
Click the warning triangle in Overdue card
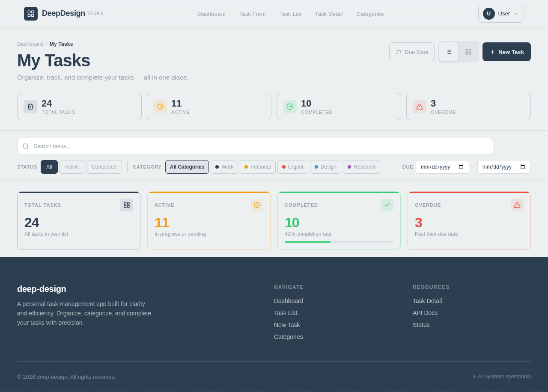517,205
